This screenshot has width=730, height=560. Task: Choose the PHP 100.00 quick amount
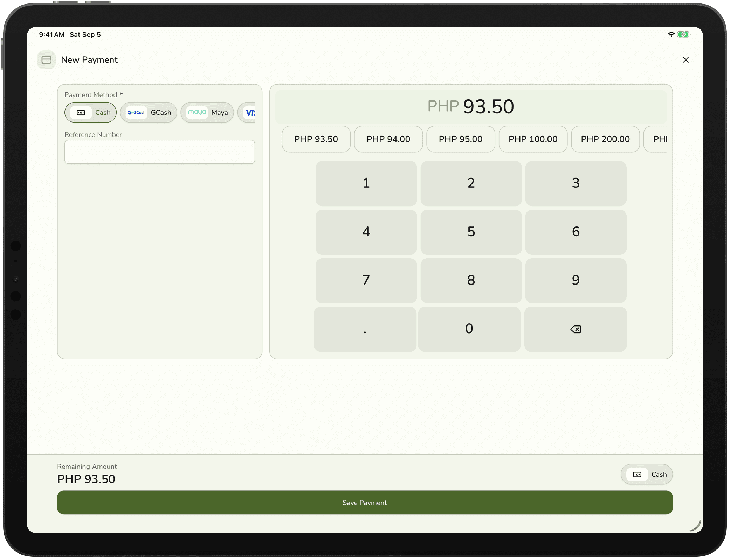(533, 139)
